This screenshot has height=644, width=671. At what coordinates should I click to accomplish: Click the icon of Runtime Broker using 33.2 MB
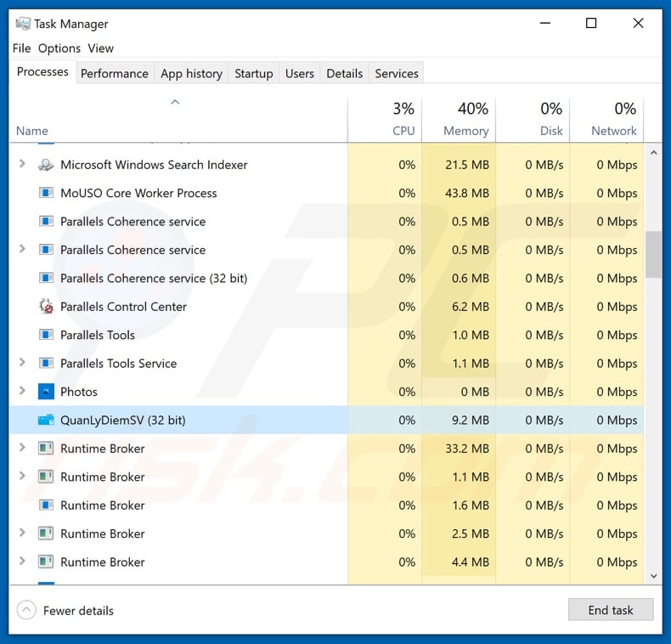tap(46, 449)
